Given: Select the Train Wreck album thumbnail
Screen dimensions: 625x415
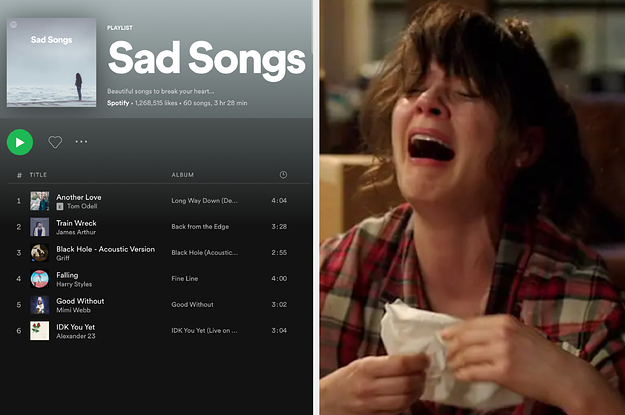Looking at the screenshot, I should click(x=39, y=227).
